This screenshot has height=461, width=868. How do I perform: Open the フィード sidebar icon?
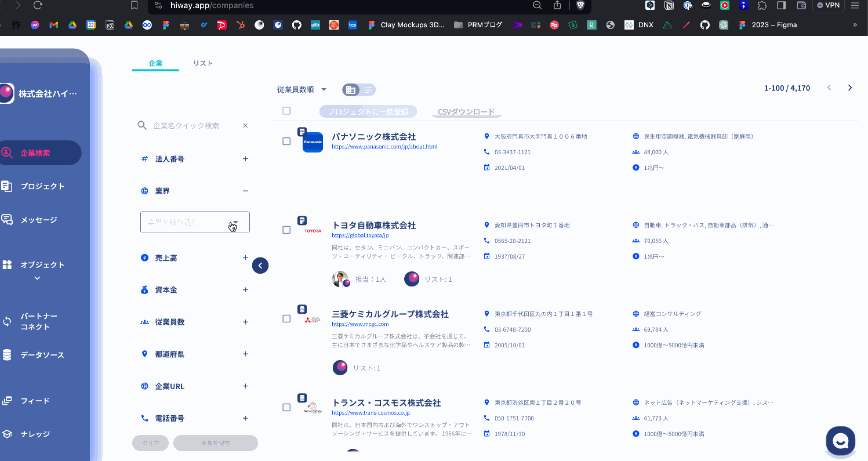[x=7, y=401]
